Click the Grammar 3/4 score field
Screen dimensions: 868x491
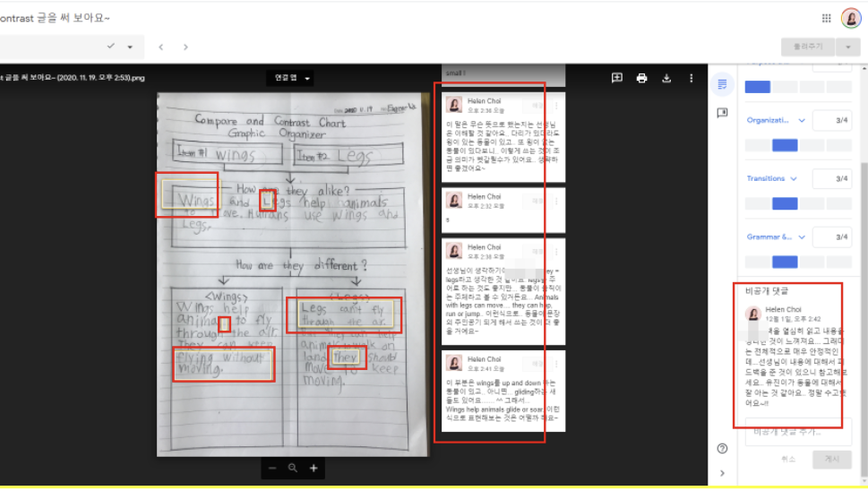coord(832,237)
